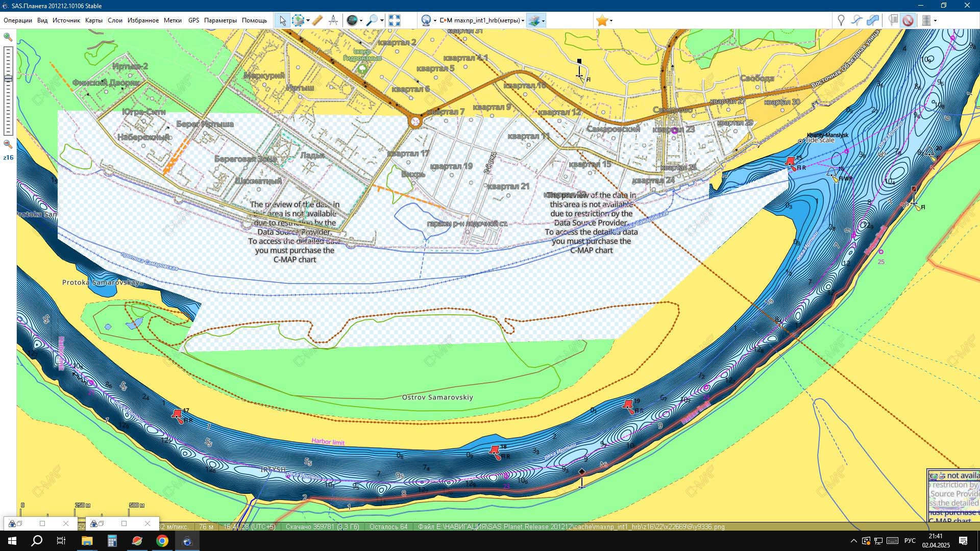Activate the ruler distance measurement tool
The width and height of the screenshot is (980, 551).
click(x=317, y=20)
